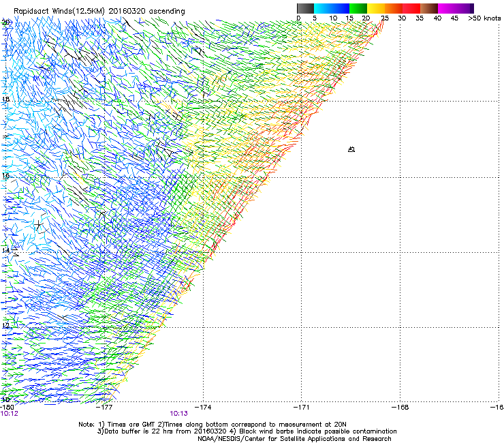Click the '18' latitude axis label
Viewport: 504px width, 443px height.
5,99
